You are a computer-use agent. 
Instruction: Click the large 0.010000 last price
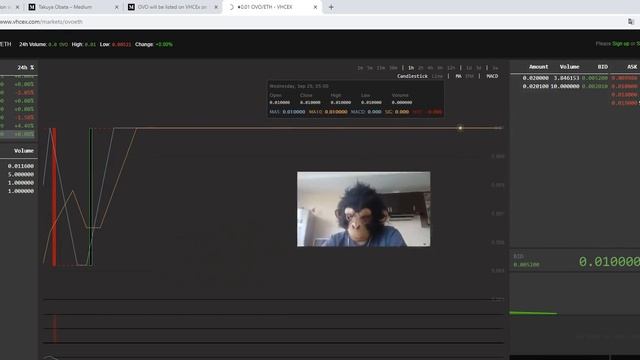[x=609, y=262]
